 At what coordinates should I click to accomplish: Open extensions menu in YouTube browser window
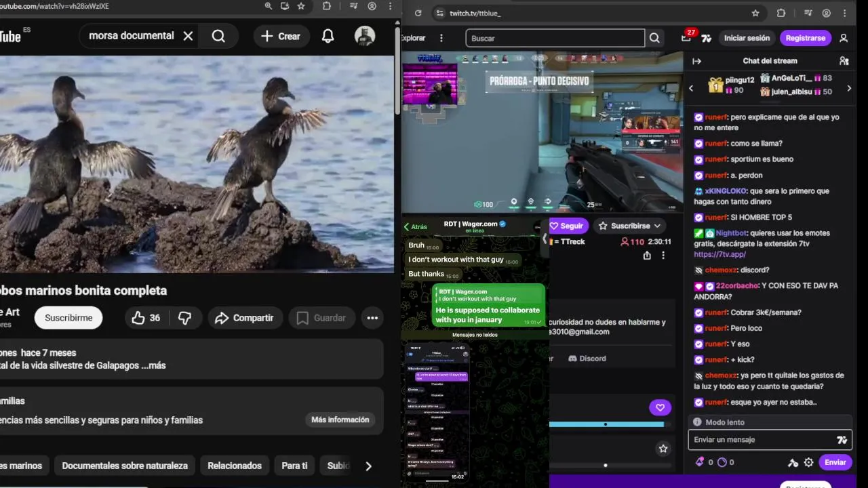[327, 6]
